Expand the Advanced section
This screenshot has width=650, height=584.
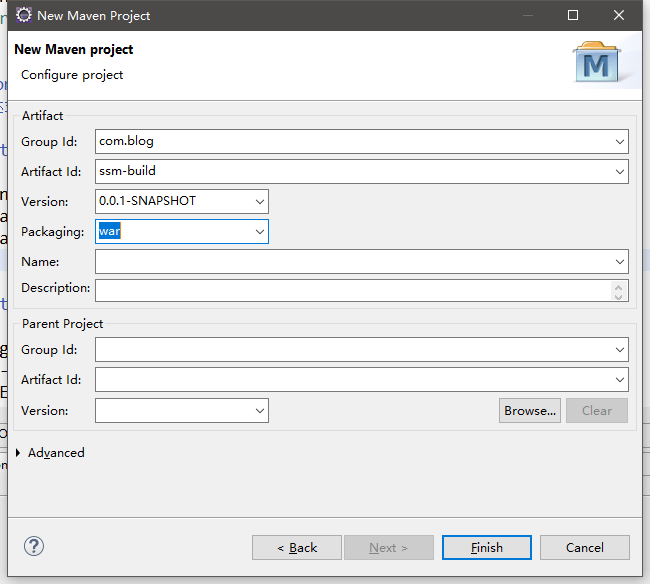pos(18,453)
